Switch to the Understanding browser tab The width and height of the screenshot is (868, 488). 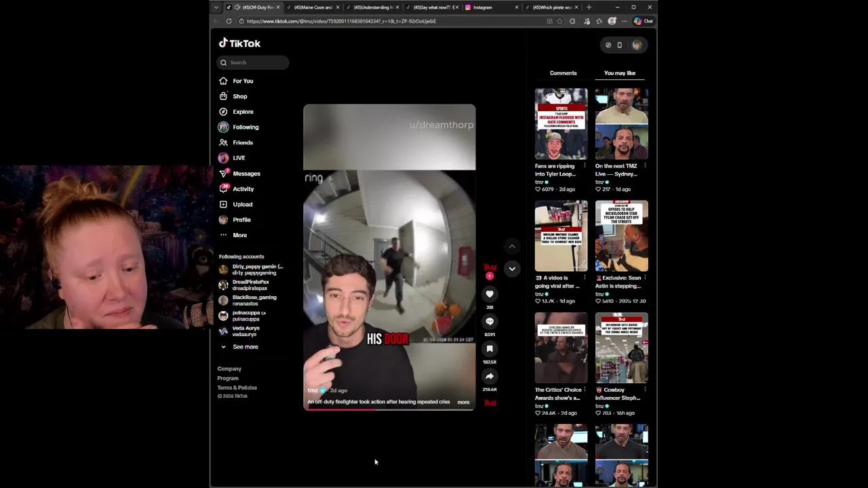pos(372,7)
